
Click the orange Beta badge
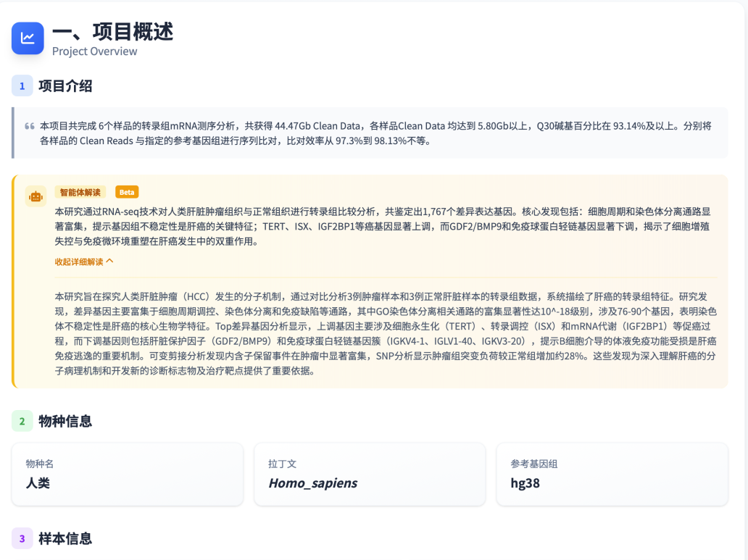pyautogui.click(x=126, y=192)
